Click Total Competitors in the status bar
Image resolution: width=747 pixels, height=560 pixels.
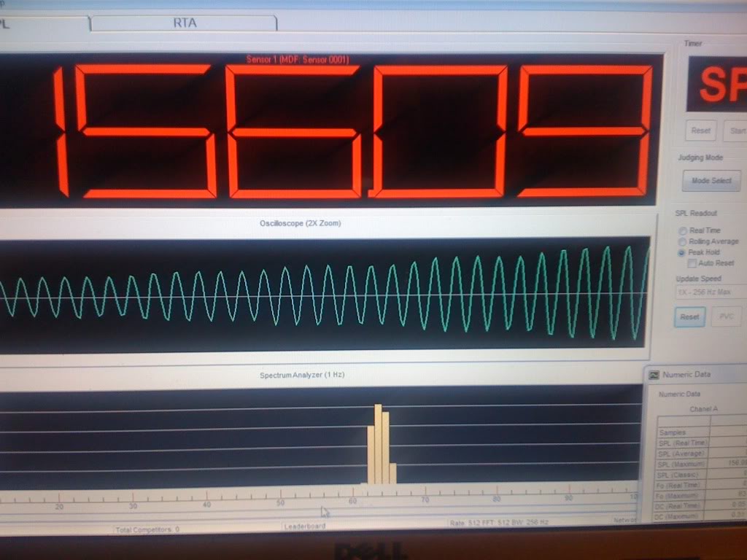147,529
